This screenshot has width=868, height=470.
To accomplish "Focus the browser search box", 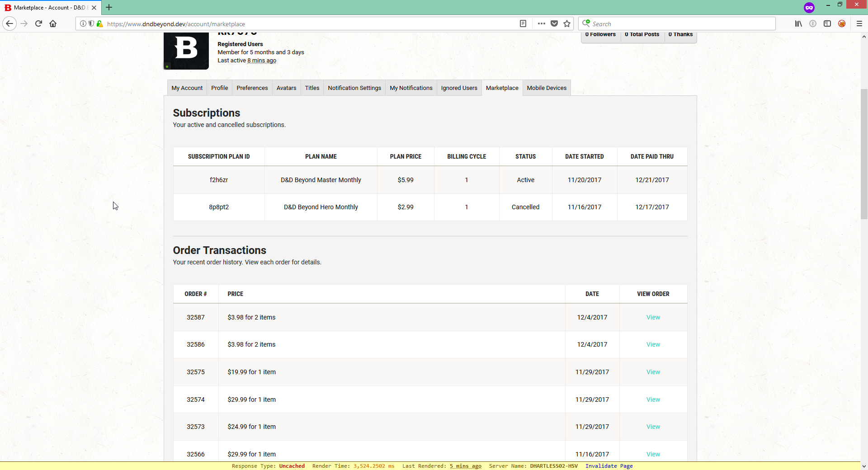I will [x=677, y=23].
